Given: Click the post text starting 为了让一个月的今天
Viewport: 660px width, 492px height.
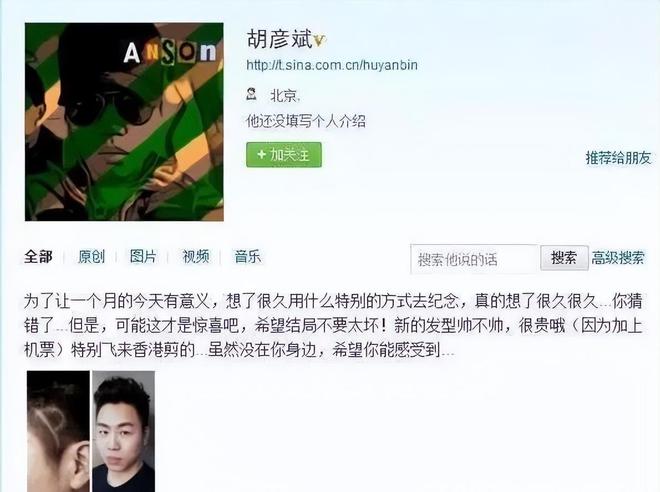Looking at the screenshot, I should 333,325.
